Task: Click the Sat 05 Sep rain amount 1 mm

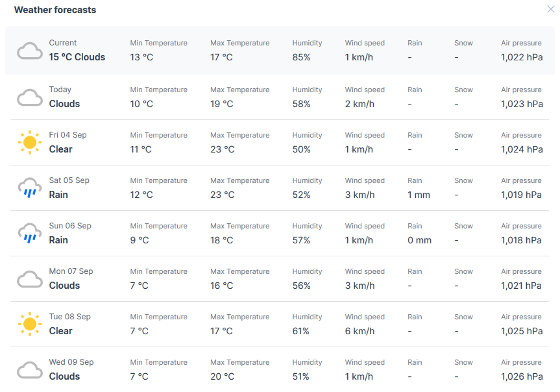Action: click(419, 195)
